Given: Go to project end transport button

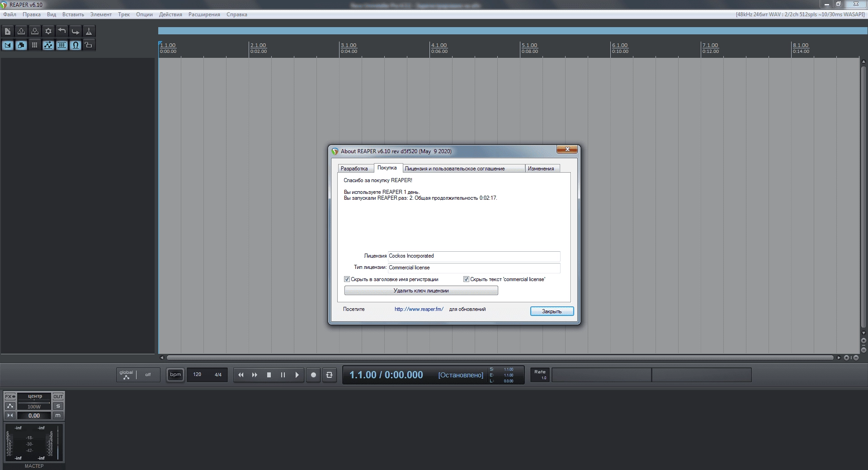Looking at the screenshot, I should tap(255, 375).
